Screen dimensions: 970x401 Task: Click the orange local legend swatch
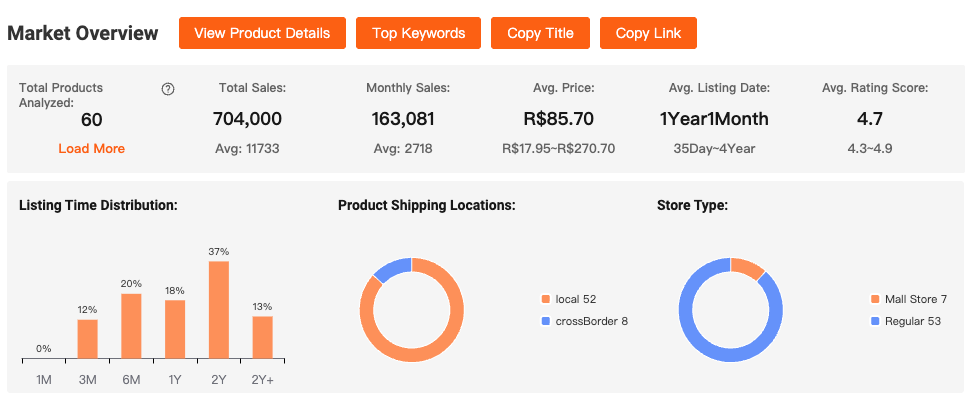[545, 299]
